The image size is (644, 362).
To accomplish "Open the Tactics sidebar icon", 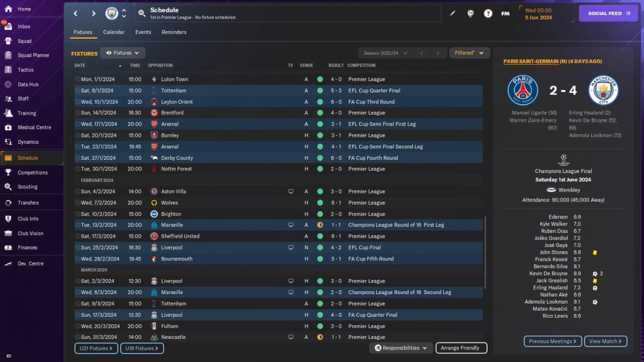I will click(8, 70).
